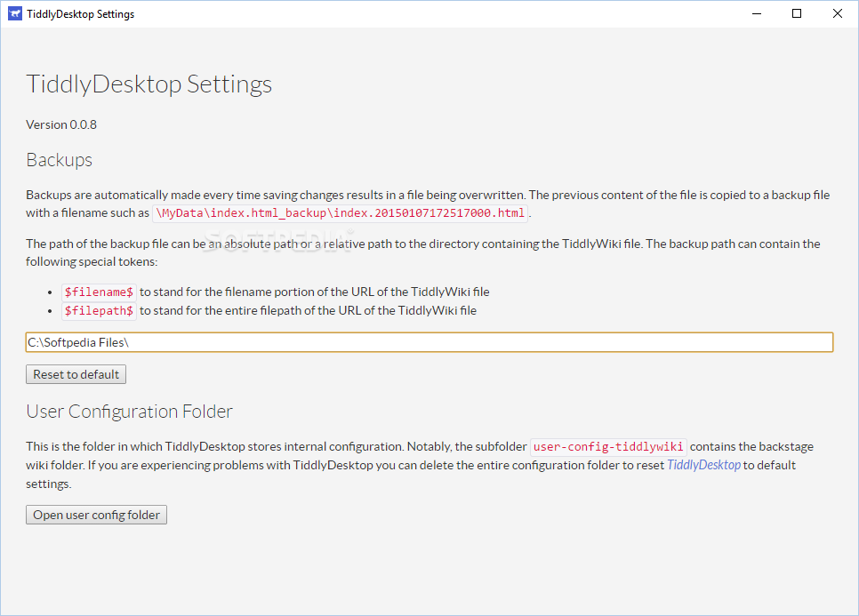This screenshot has height=616, width=859.
Task: Click the $filepath$ token code
Action: pos(100,310)
